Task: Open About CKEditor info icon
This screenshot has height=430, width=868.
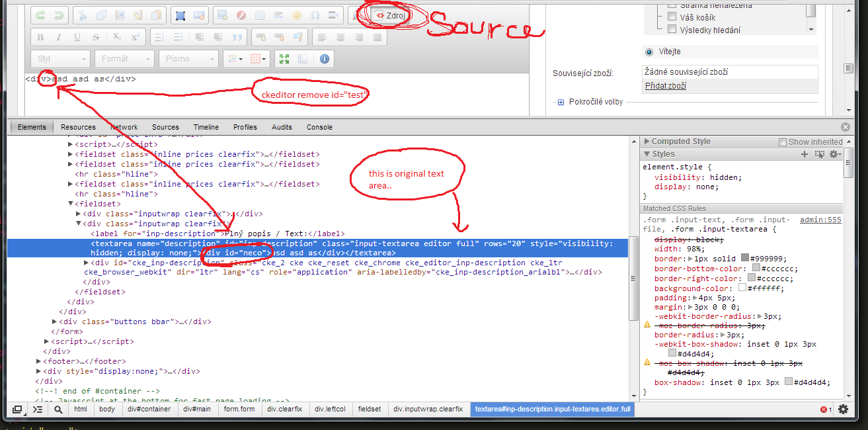Action: 324,59
